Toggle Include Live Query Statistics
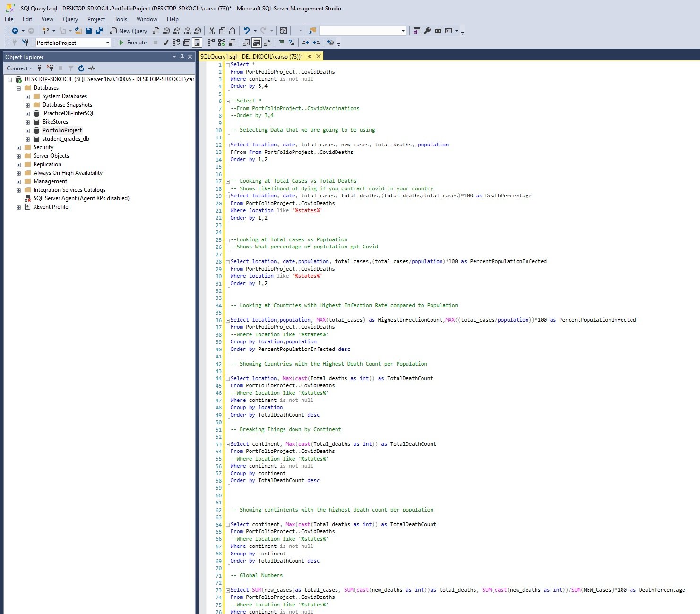 click(x=222, y=43)
